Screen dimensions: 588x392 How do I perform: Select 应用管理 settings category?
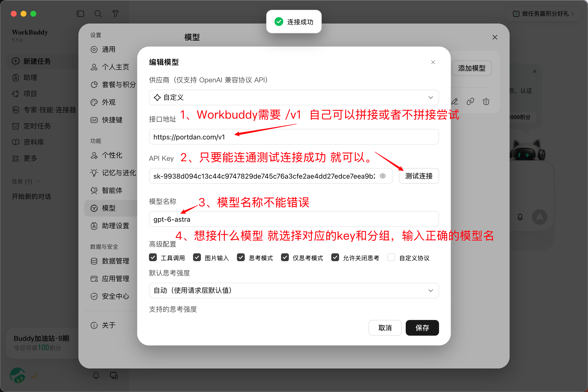(x=110, y=279)
